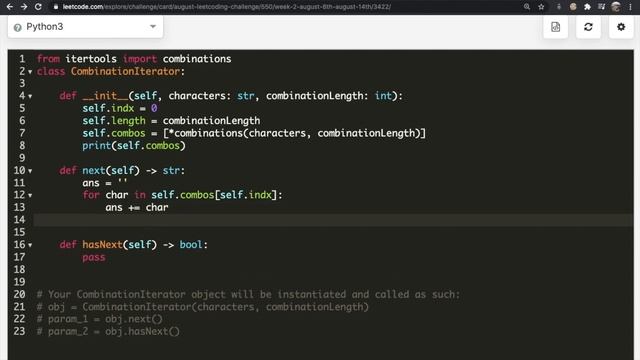The width and height of the screenshot is (640, 360).
Task: Click 'self.length' on line 6
Action: (x=114, y=121)
